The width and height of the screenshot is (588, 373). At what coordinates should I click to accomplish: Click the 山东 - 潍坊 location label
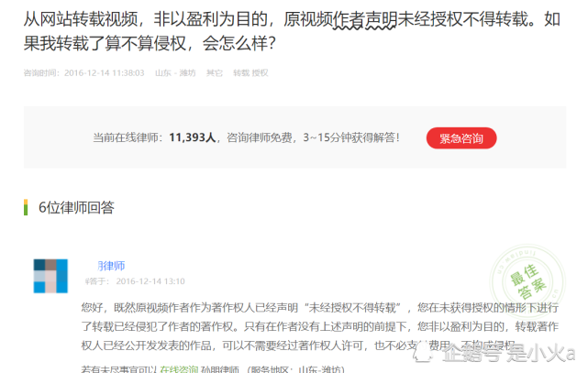click(175, 72)
